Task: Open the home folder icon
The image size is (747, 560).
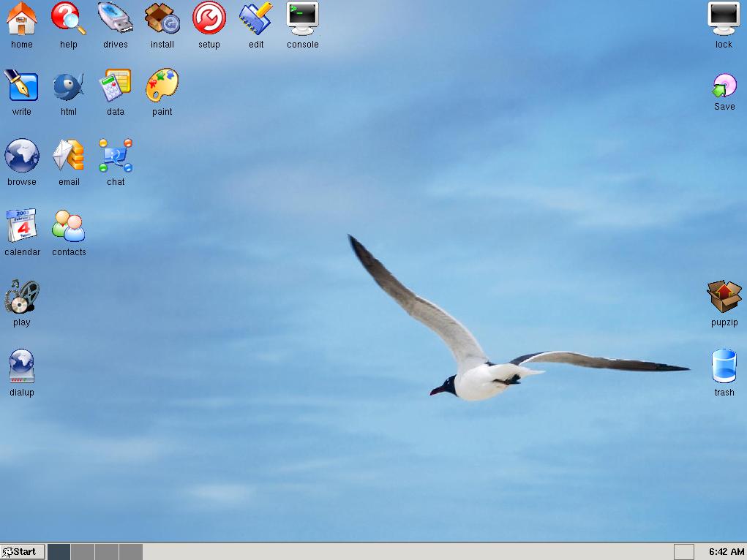Action: pos(22,18)
